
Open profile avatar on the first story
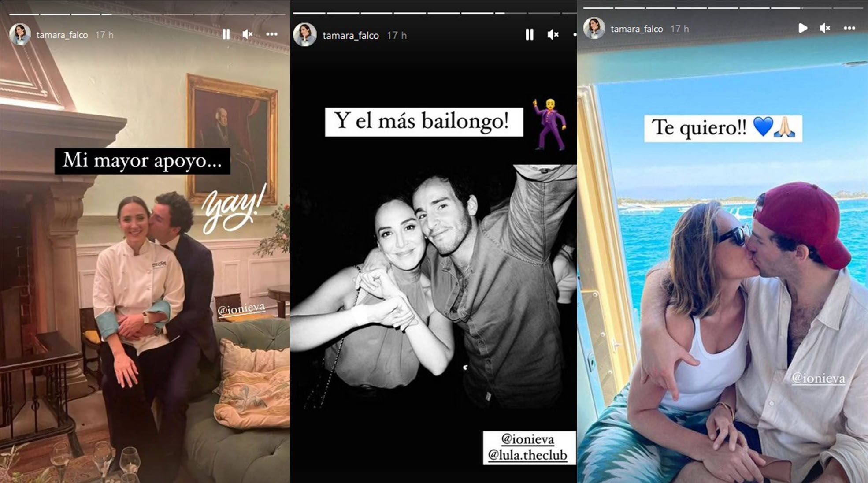(x=20, y=34)
